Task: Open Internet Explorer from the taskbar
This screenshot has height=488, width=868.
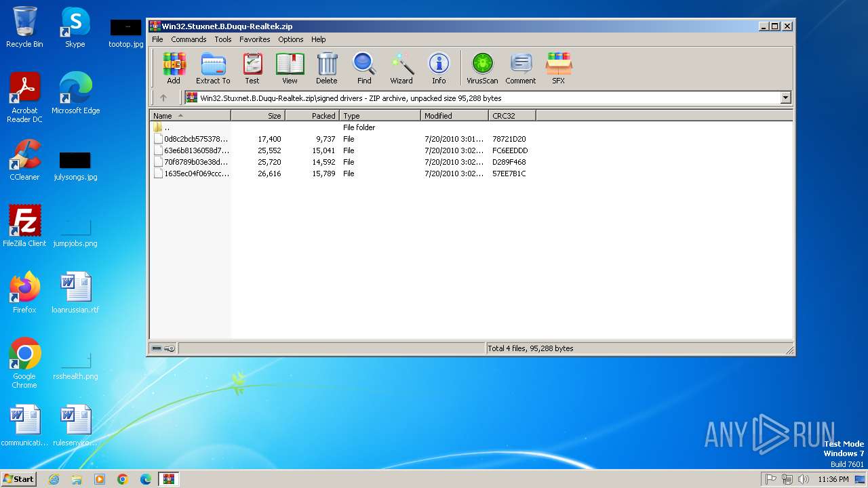Action: tap(54, 479)
